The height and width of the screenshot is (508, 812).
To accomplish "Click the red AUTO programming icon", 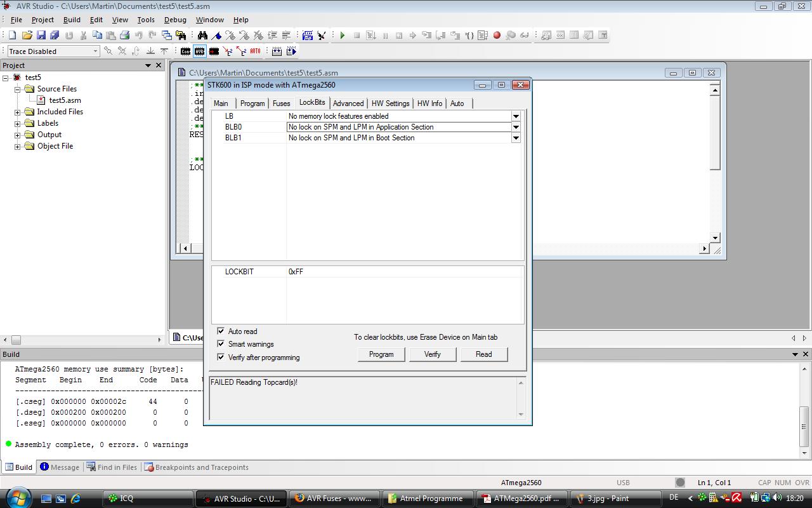I will click(x=255, y=51).
